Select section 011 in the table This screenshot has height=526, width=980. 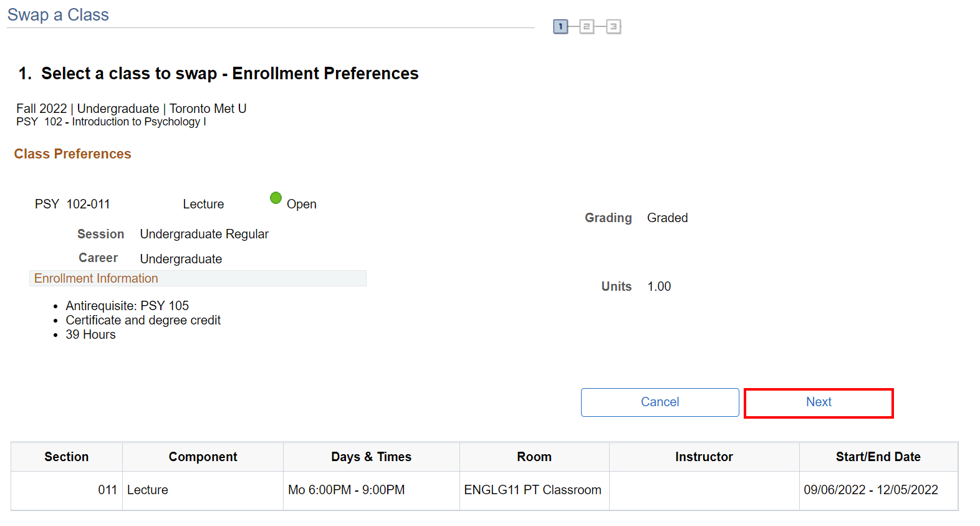[107, 490]
